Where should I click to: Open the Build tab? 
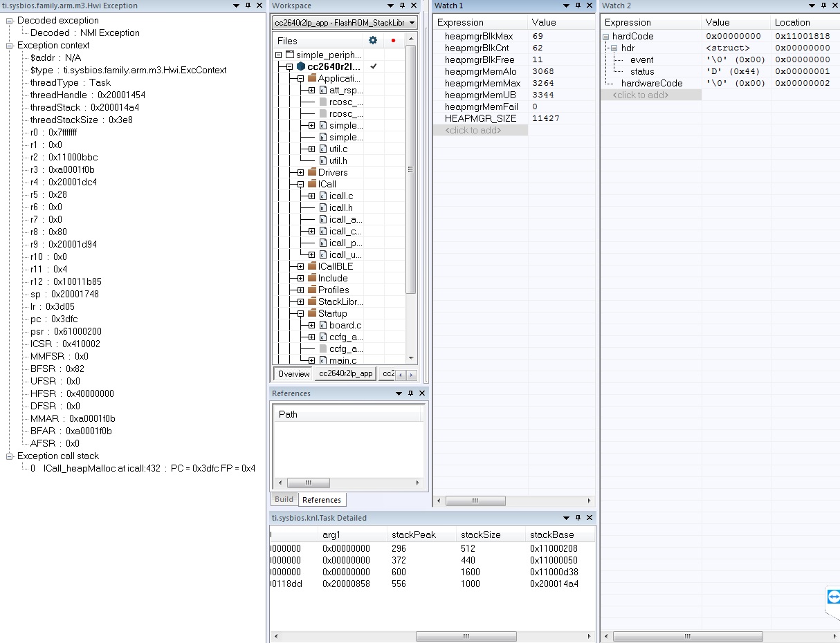click(284, 499)
